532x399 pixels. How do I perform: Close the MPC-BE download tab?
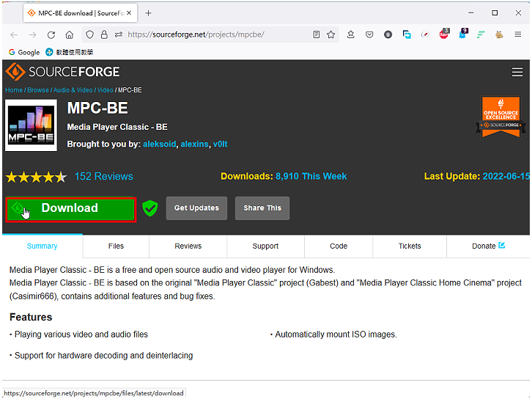129,13
